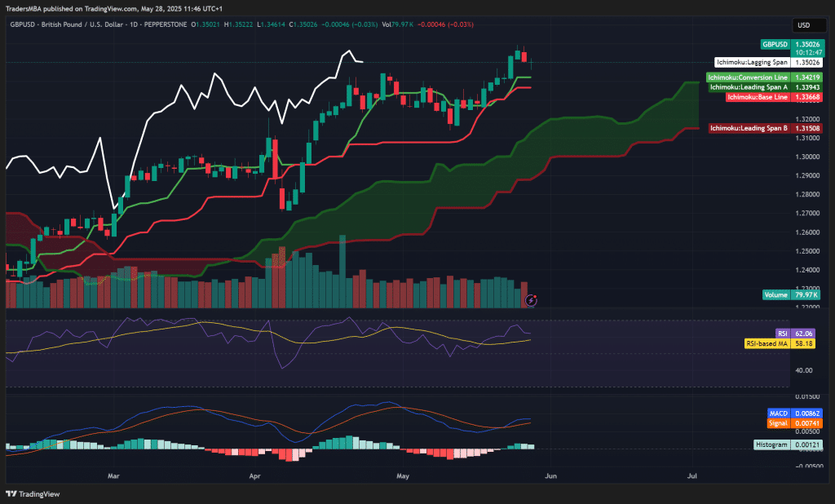Click the Ichimoku Base Line label
This screenshot has height=504, width=835.
point(757,97)
